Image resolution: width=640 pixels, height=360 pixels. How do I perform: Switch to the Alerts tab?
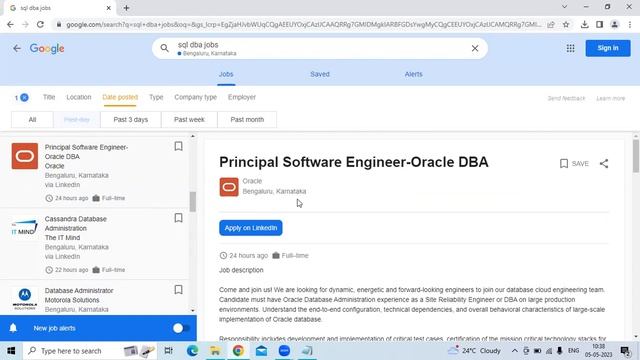413,74
